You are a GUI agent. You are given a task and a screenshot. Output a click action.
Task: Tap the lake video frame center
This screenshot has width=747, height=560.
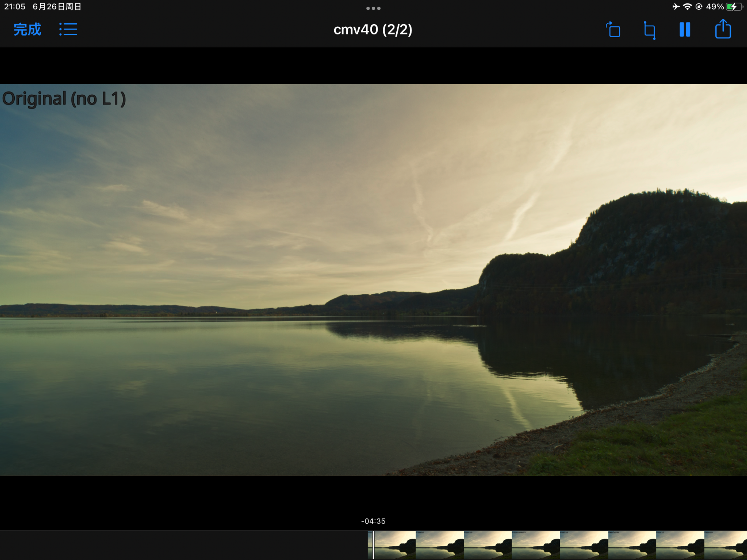click(x=373, y=280)
